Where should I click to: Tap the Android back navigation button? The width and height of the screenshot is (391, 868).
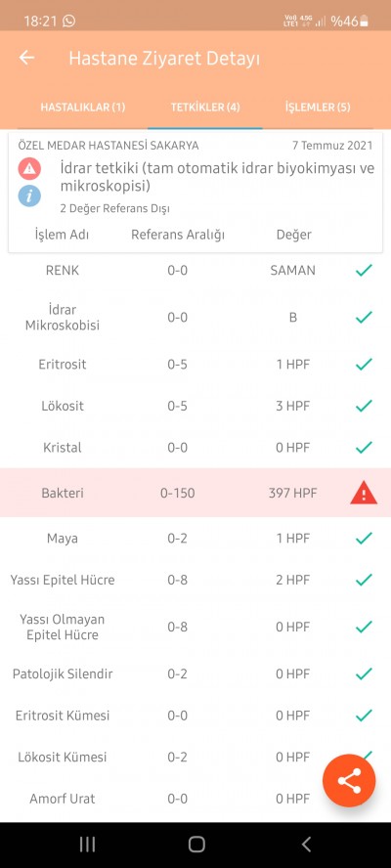306,845
